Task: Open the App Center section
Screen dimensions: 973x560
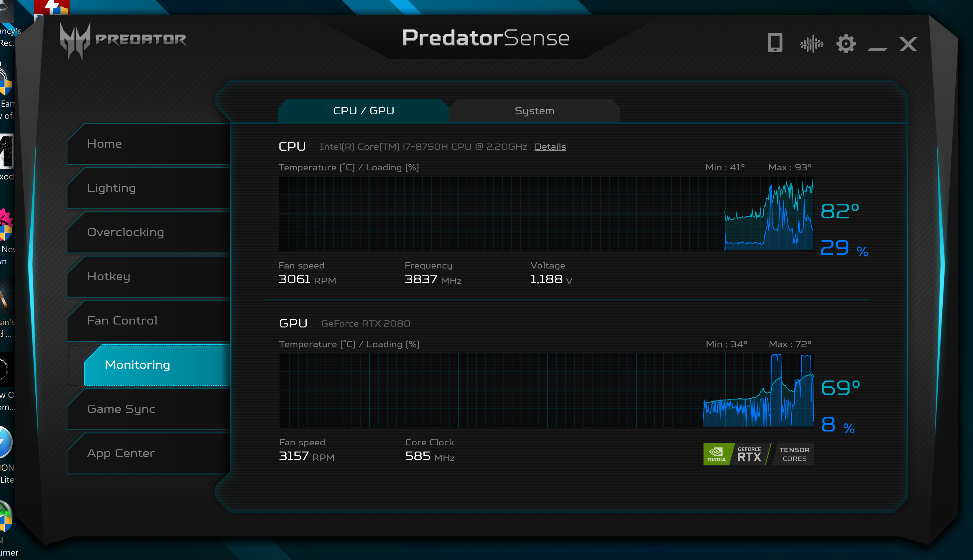Action: [149, 454]
